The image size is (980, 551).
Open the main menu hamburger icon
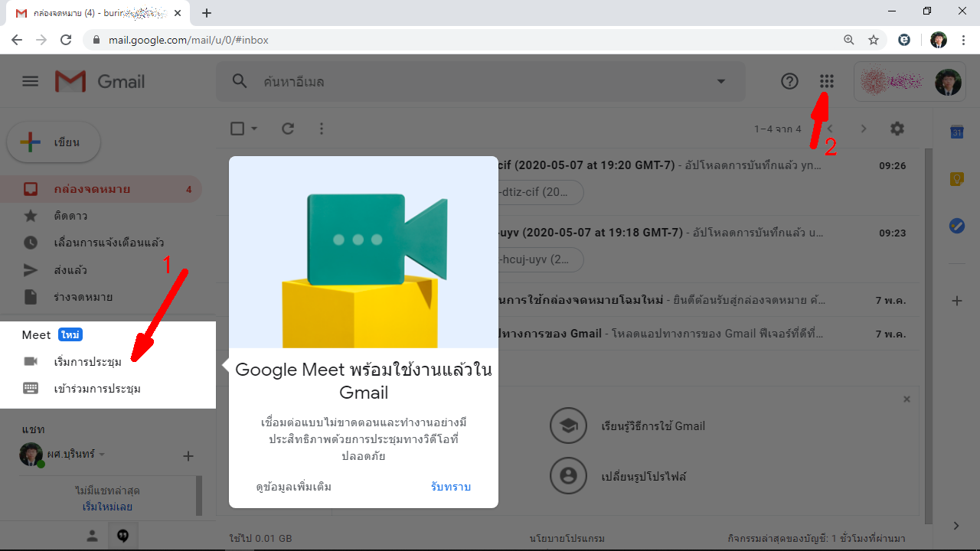pos(30,81)
